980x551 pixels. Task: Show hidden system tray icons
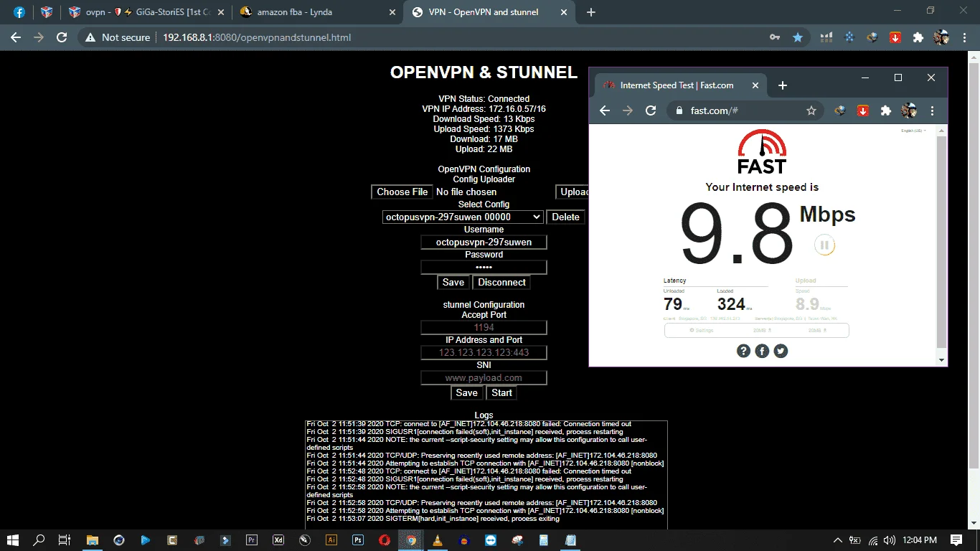pos(837,540)
